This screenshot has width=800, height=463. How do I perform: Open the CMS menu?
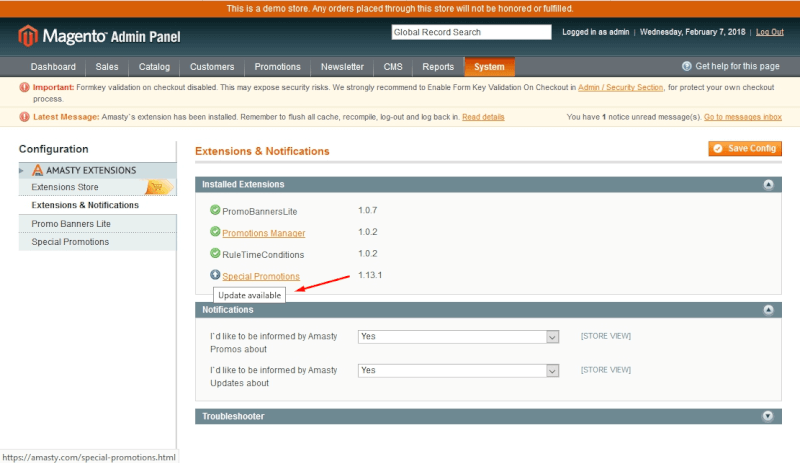[393, 67]
